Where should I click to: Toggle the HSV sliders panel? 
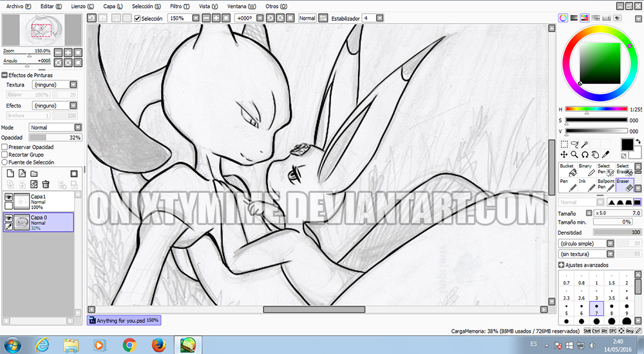click(585, 18)
